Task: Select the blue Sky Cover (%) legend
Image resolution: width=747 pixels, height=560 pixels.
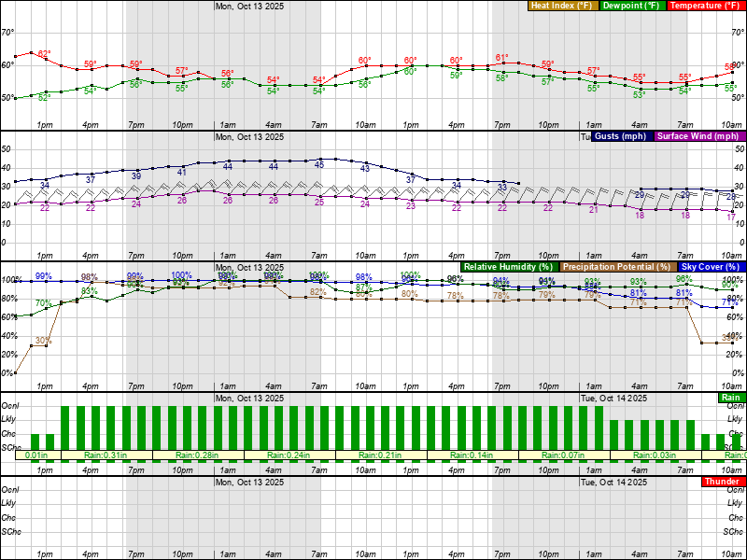Action: pyautogui.click(x=708, y=267)
